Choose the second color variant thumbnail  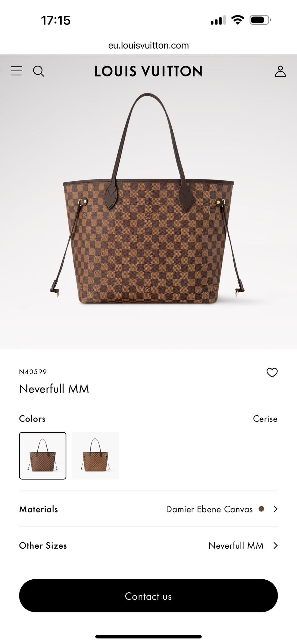(x=95, y=456)
